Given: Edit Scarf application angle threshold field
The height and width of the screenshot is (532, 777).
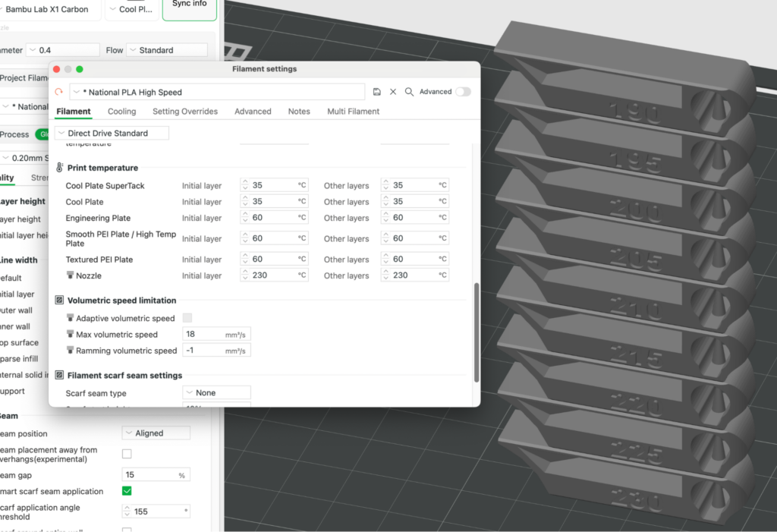Looking at the screenshot, I should tap(156, 512).
